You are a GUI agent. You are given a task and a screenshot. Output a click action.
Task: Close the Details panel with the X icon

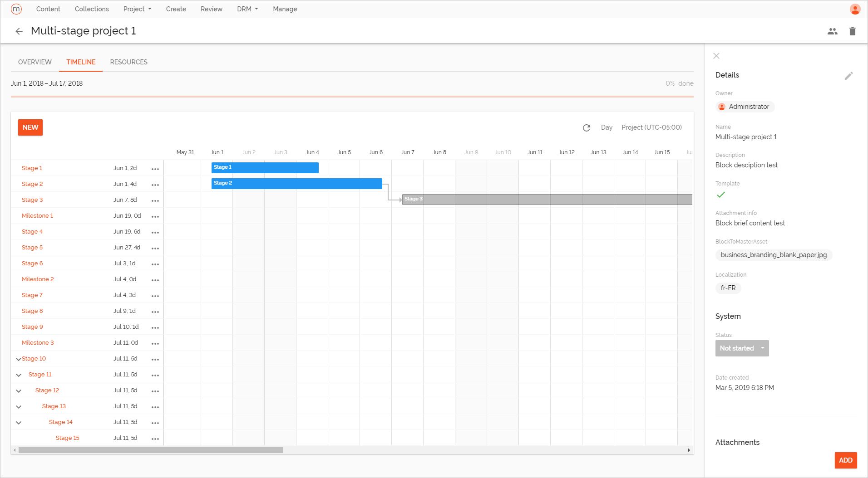click(x=716, y=55)
